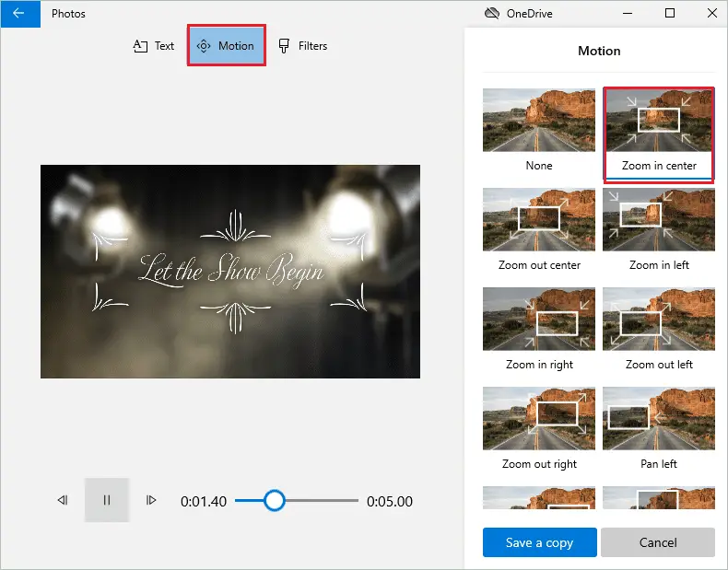Click the playback seek slider handle
Screen dimensions: 728x570
274,501
